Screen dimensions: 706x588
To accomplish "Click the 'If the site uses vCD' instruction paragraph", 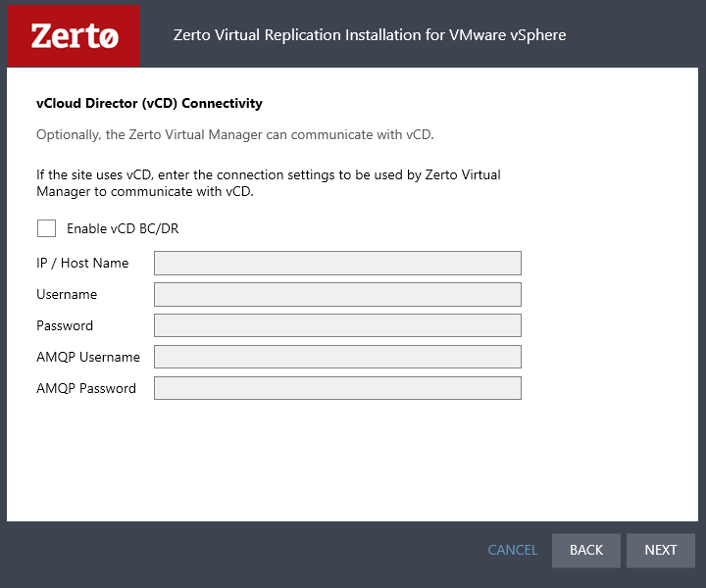I will click(x=269, y=183).
